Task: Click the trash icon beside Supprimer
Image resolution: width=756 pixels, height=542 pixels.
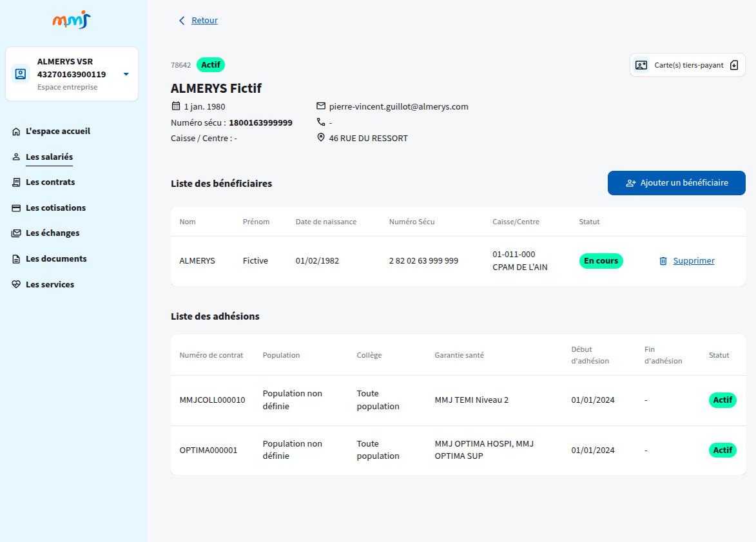Action: (663, 261)
